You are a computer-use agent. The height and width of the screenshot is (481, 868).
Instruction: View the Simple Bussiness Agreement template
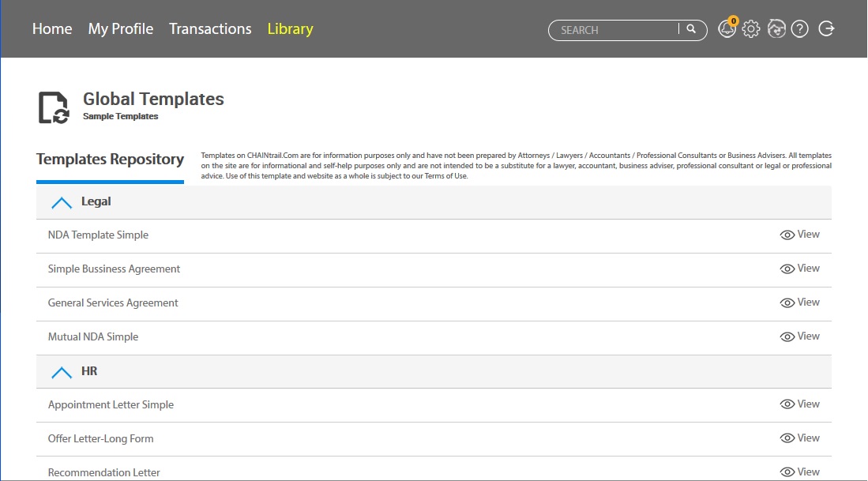pyautogui.click(x=799, y=269)
